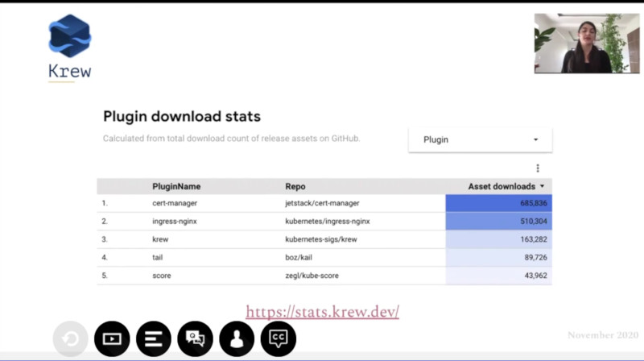Click the kubernetes-sigs/krew repo cell
644x361 pixels.
click(x=320, y=239)
